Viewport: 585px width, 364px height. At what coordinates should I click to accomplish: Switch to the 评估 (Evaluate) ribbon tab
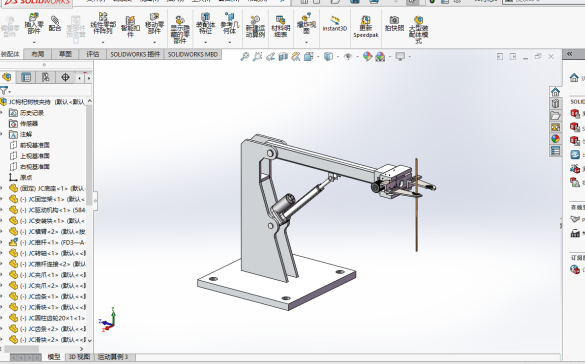(x=93, y=54)
